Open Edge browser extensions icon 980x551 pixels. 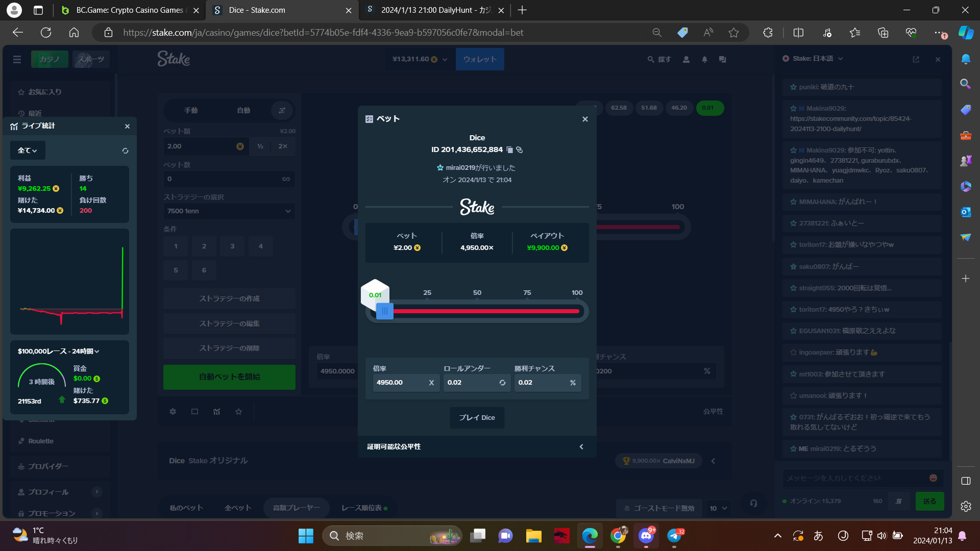[768, 33]
